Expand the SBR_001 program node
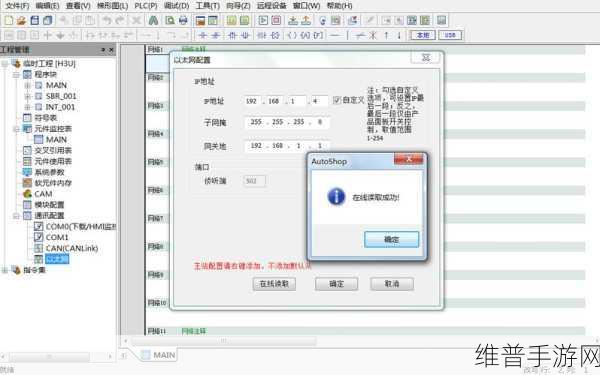 click(27, 96)
